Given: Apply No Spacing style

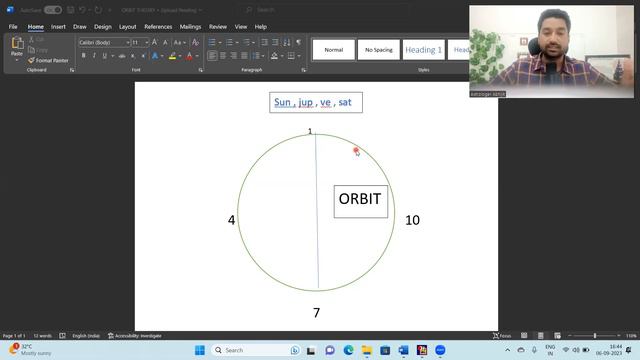Looking at the screenshot, I should pyautogui.click(x=378, y=50).
